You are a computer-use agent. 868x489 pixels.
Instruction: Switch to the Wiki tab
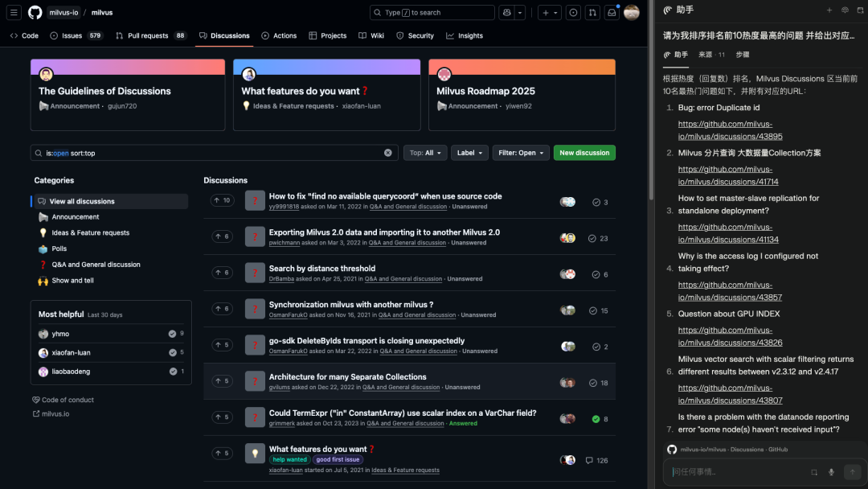(x=371, y=35)
